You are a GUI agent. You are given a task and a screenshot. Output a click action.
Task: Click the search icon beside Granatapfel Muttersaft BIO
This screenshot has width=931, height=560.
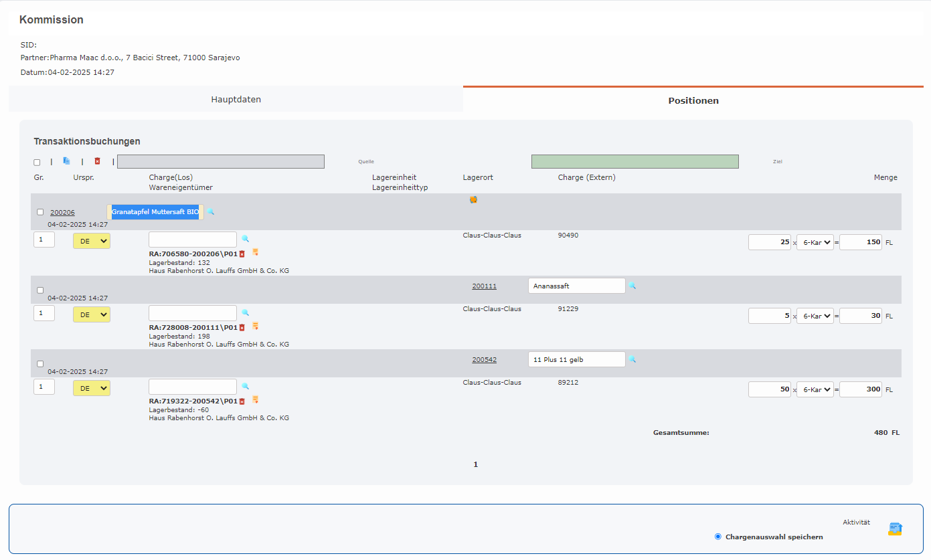(211, 211)
